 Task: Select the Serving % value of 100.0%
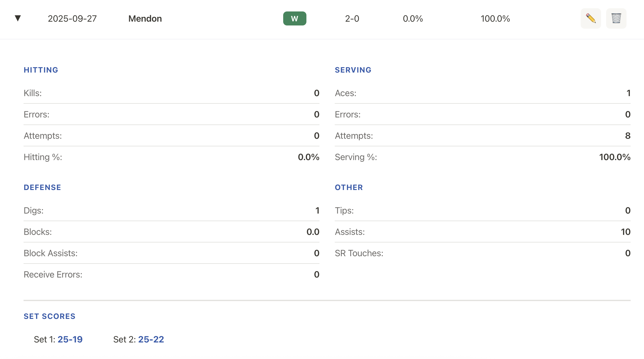[x=614, y=157]
